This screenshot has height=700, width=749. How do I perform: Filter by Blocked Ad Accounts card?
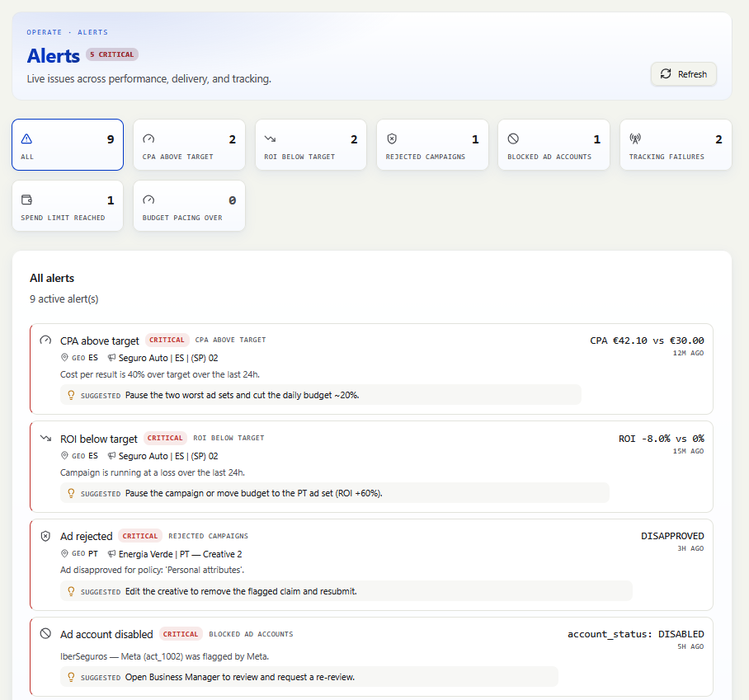pyautogui.click(x=554, y=144)
